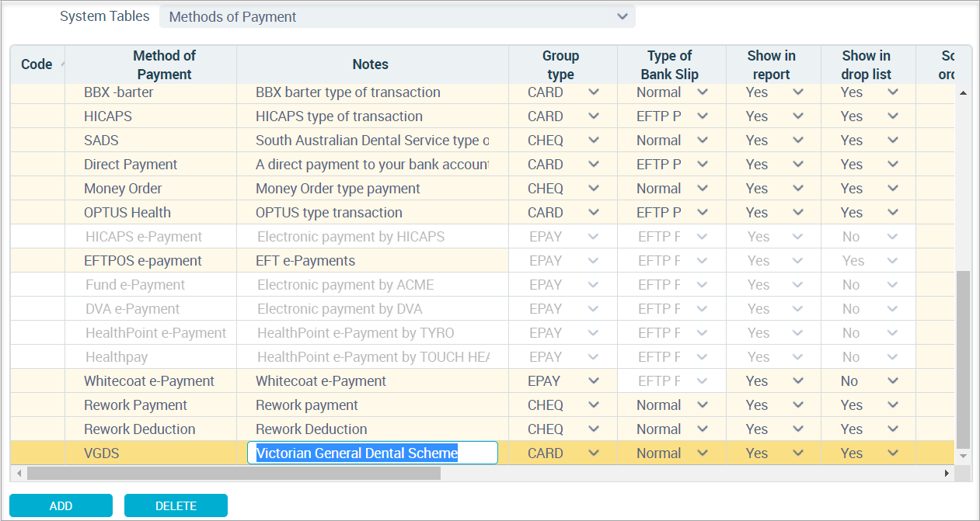The height and width of the screenshot is (521, 980).
Task: Click the 'EFT e-Payments' notes cell
Action: pyautogui.click(x=372, y=260)
